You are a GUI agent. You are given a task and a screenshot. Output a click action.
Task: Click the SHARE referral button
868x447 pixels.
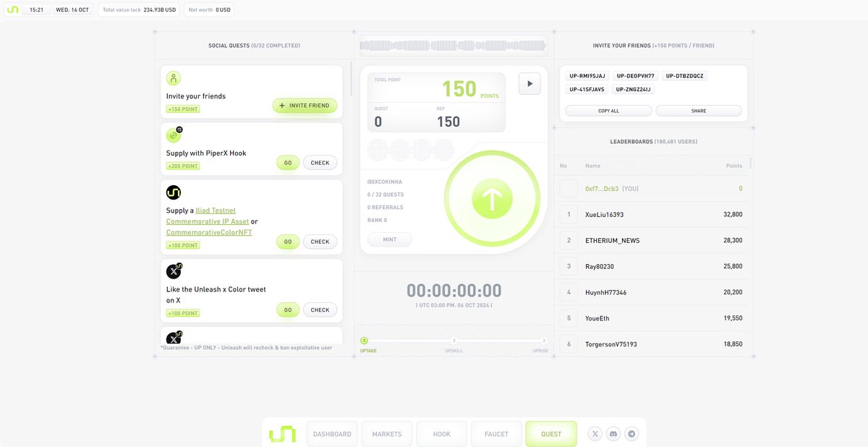(x=699, y=111)
